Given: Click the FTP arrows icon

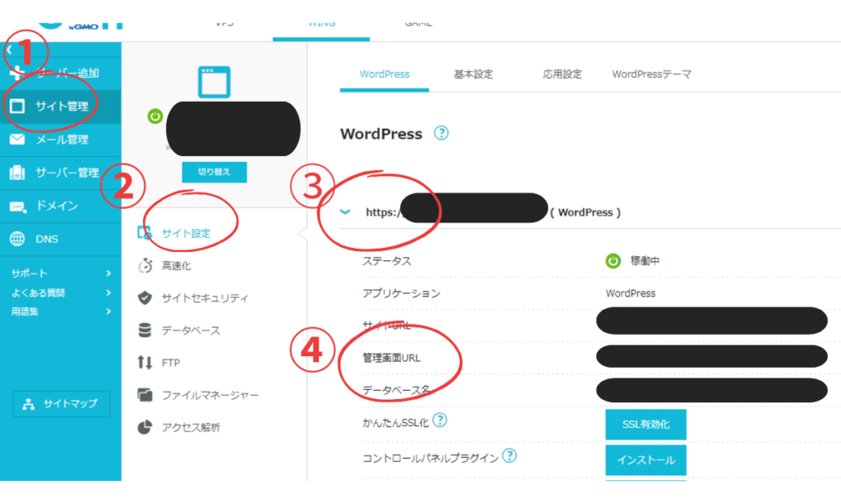Looking at the screenshot, I should (x=145, y=363).
